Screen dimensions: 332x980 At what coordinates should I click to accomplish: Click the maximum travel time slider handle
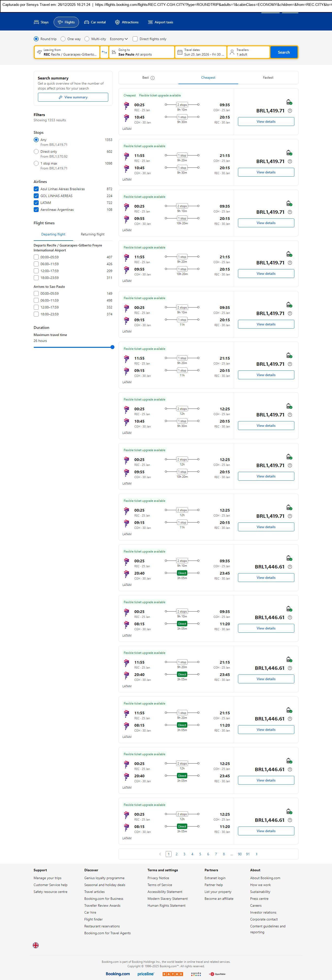[x=112, y=347]
